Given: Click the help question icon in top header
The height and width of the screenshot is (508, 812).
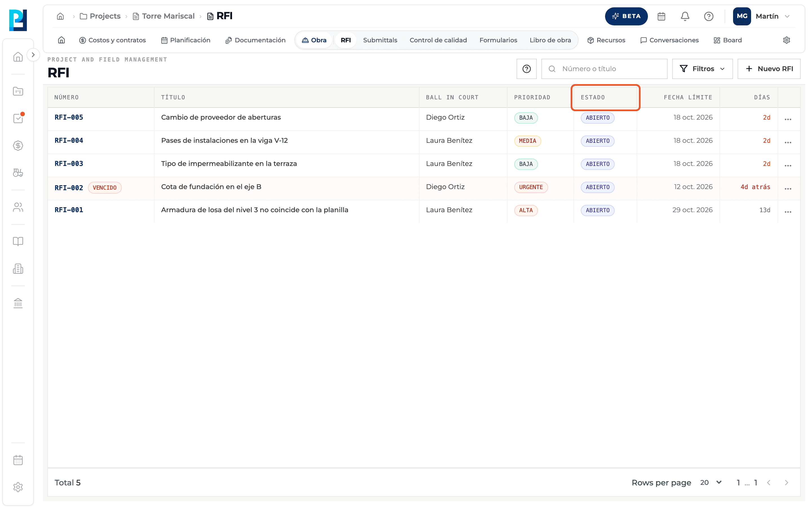Looking at the screenshot, I should point(708,16).
